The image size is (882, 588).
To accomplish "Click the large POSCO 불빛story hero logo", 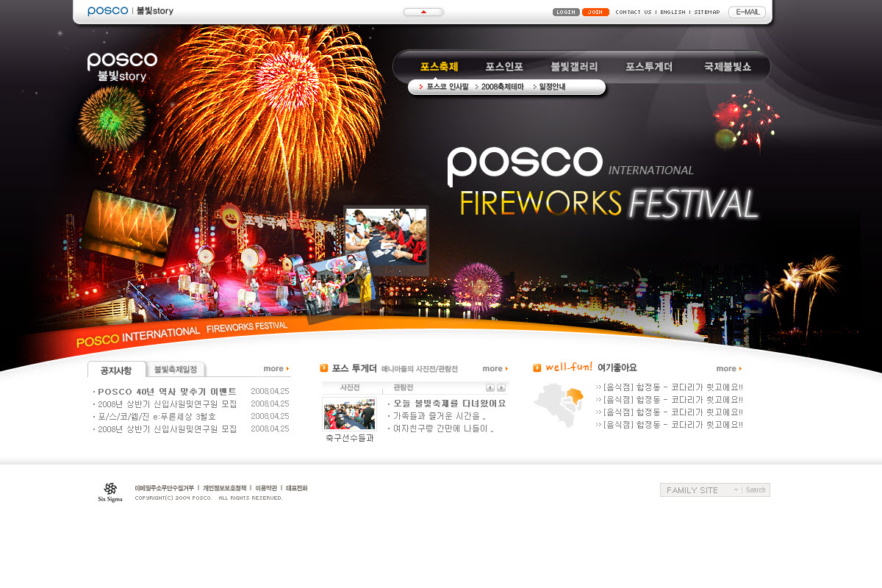I will (122, 66).
